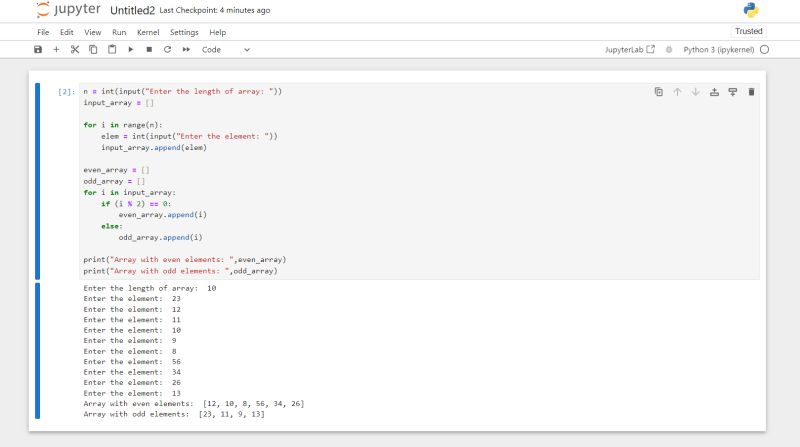
Task: Collapse the output via its blue bar
Action: click(37, 351)
